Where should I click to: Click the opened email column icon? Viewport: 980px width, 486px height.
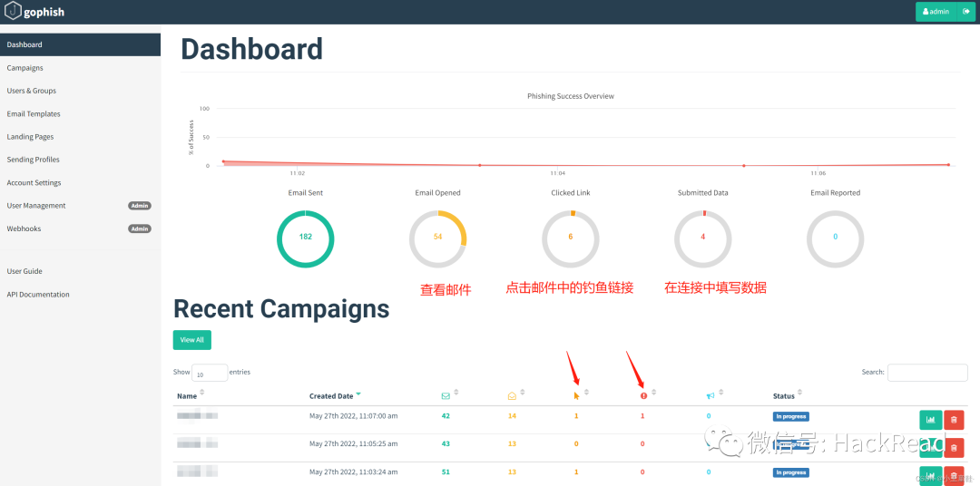(x=513, y=395)
